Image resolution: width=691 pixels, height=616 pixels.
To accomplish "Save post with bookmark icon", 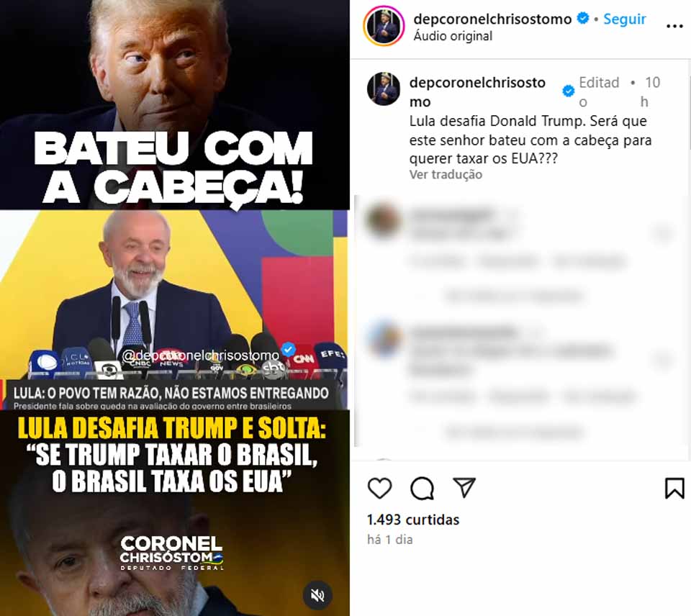I will coord(674,488).
